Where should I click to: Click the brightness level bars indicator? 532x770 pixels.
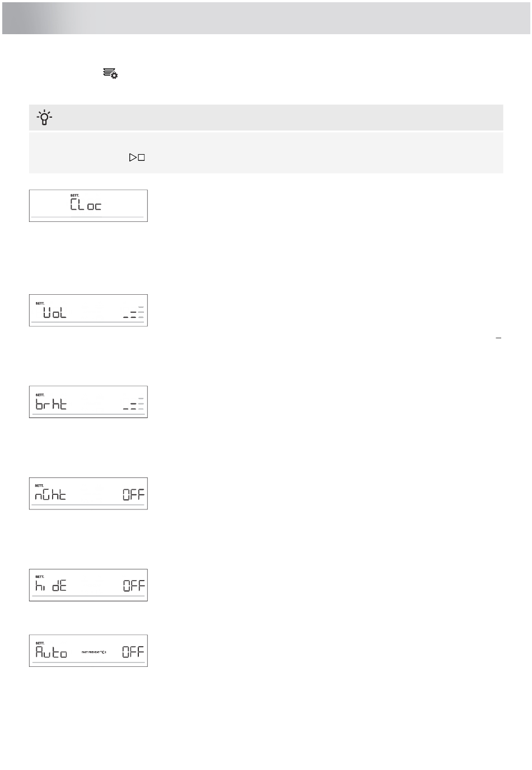(x=133, y=404)
